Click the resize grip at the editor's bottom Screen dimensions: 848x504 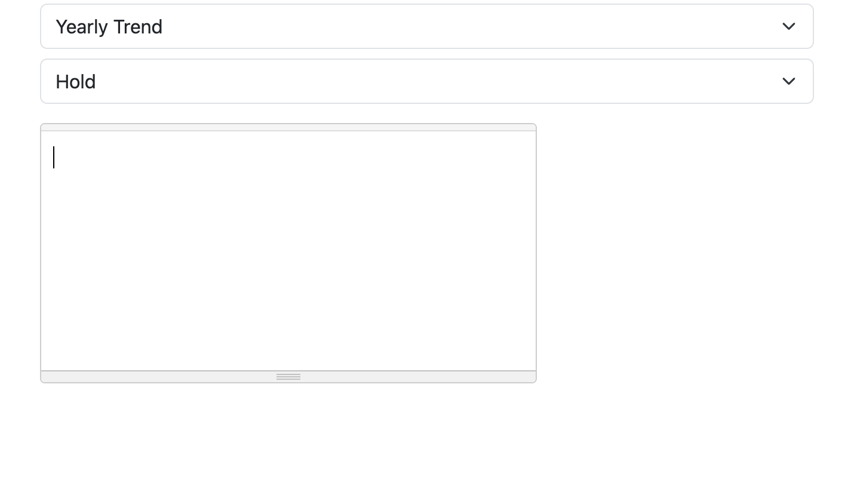coord(288,377)
